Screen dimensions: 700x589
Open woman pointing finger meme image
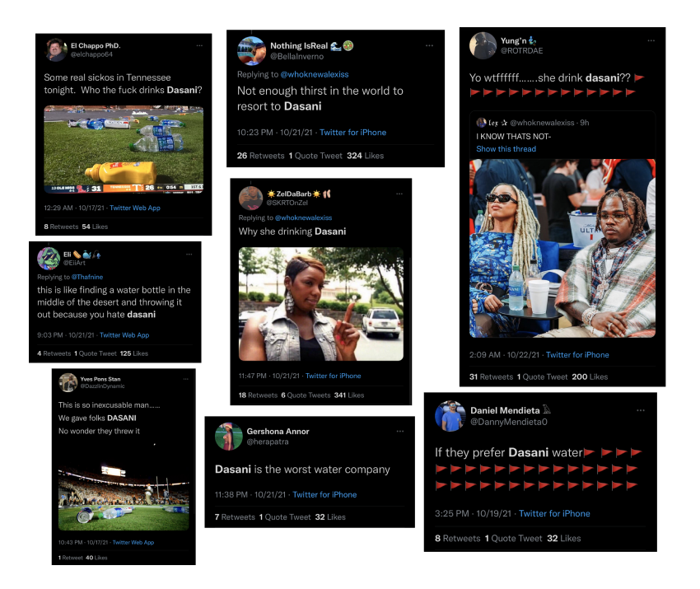point(321,304)
